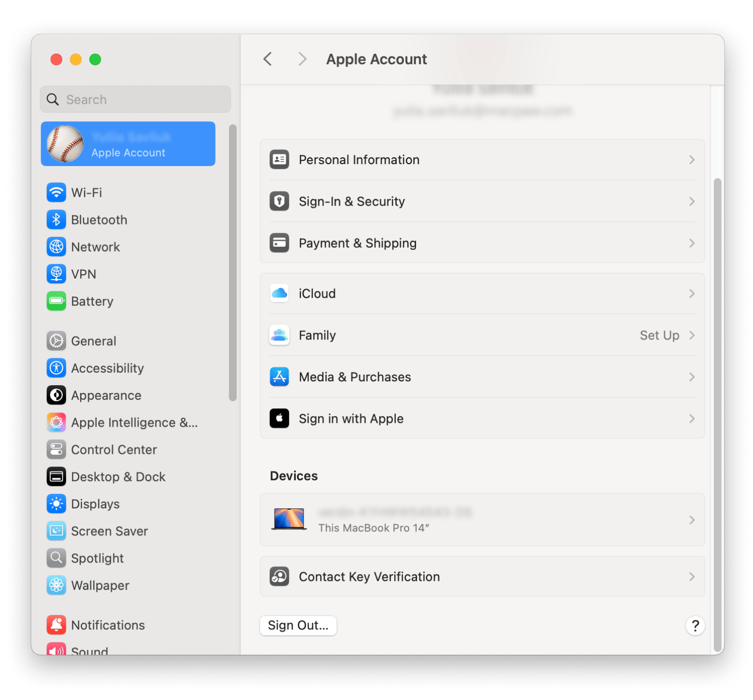Expand Payment & Shipping row chevron

[x=692, y=243]
